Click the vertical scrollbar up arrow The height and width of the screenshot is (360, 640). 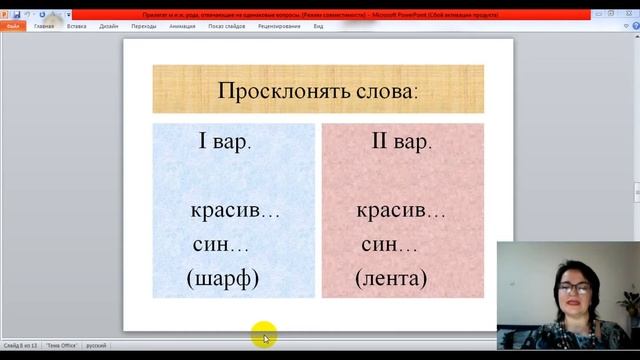(637, 37)
